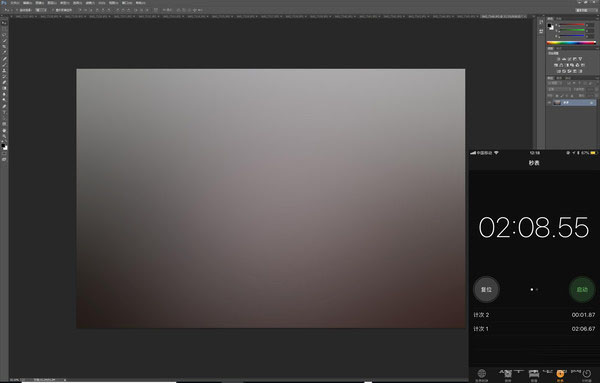The width and height of the screenshot is (600, 383).
Task: Open the 编辑 (Edit) menu
Action: pos(28,3)
